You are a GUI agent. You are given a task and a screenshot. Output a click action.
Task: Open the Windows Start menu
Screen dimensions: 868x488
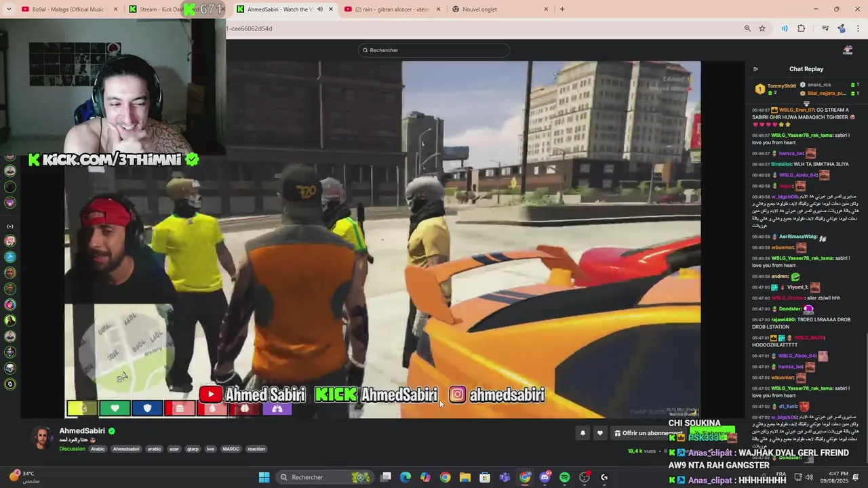tap(264, 477)
